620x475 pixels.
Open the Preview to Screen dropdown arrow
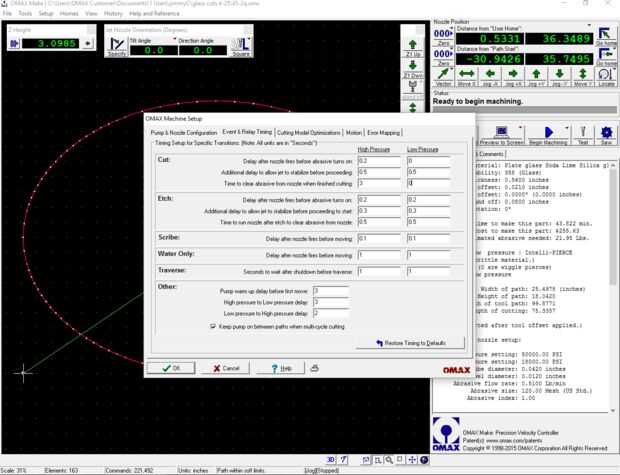tap(520, 127)
